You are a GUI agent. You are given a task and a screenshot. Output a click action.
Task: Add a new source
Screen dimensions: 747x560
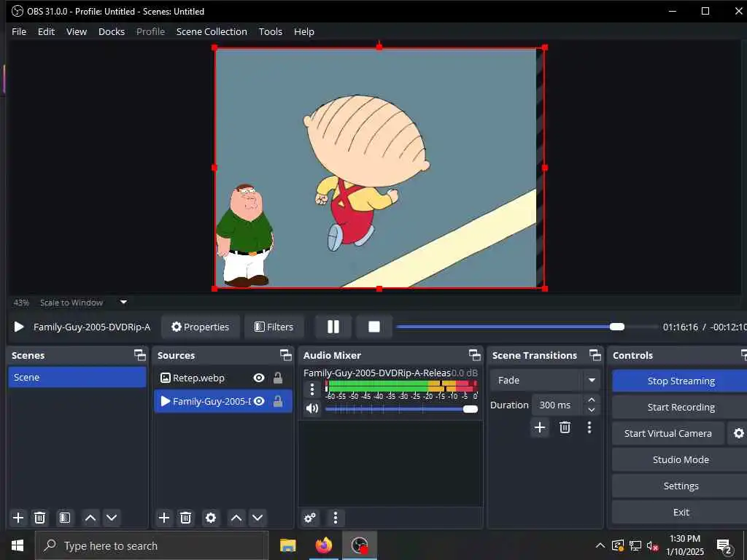click(x=164, y=518)
